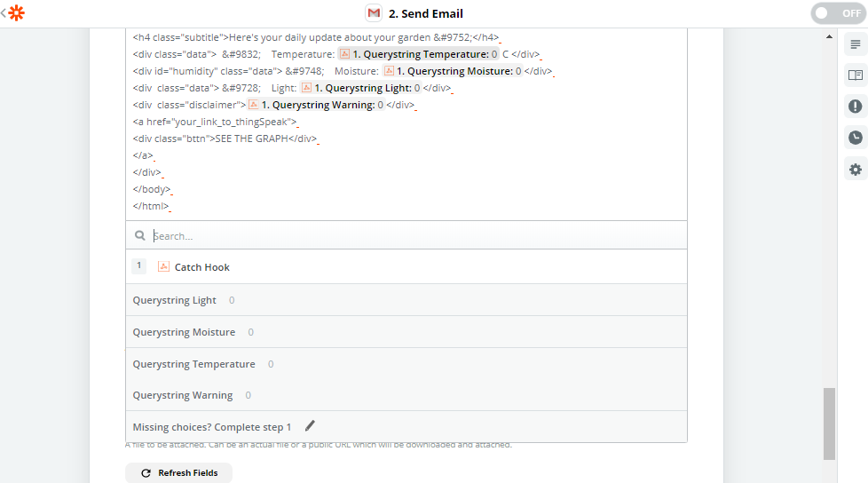Open the alert exclamation icon in sidebar
The image size is (868, 483).
(x=855, y=107)
